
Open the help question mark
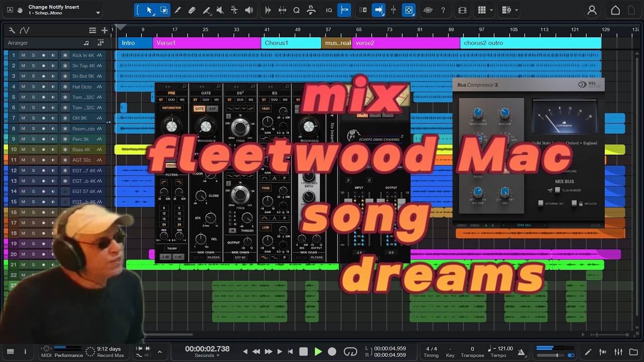443,10
